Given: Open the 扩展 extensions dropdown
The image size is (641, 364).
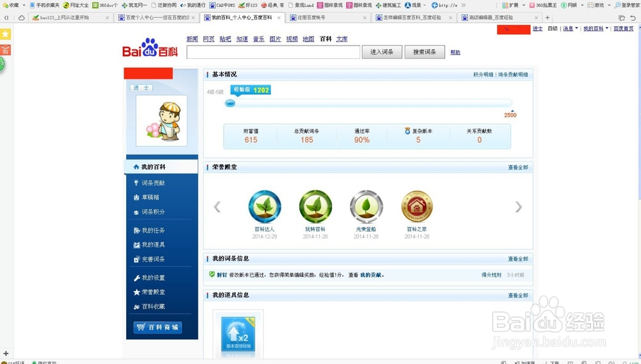Looking at the screenshot, I should (513, 5).
